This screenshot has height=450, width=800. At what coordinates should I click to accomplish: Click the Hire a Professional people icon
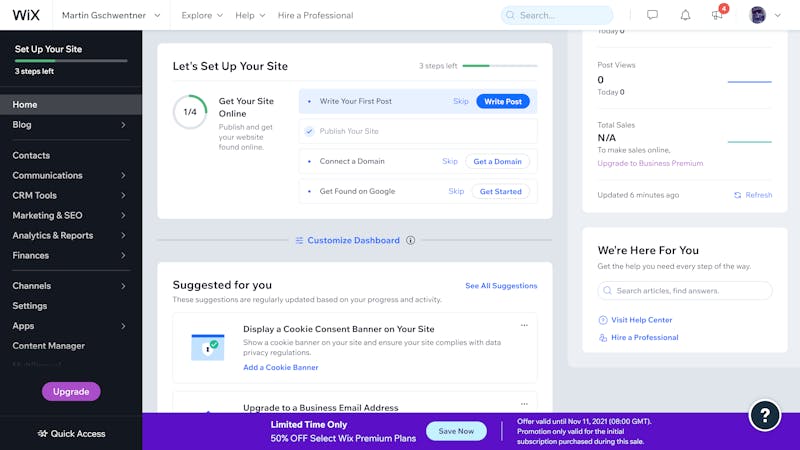coord(603,338)
